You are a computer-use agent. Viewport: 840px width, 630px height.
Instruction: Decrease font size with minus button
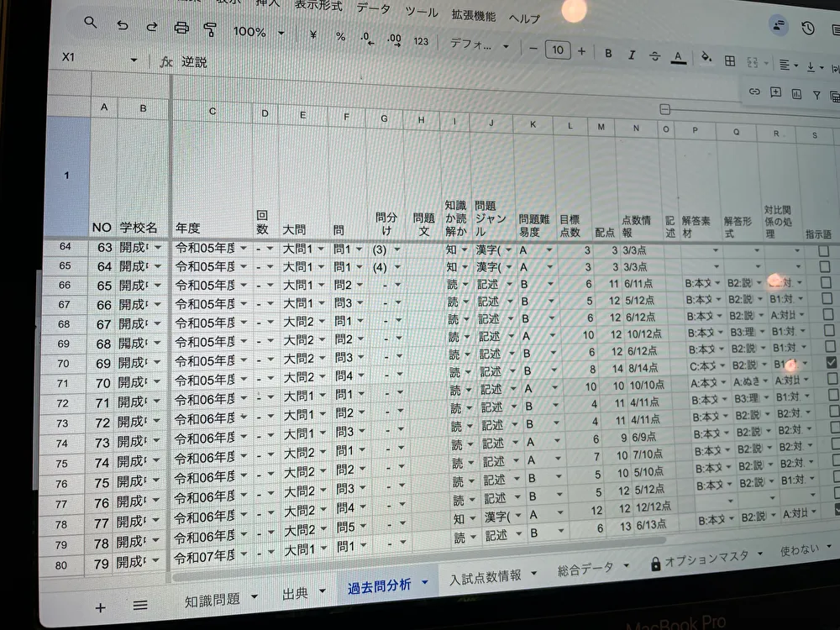tap(533, 48)
